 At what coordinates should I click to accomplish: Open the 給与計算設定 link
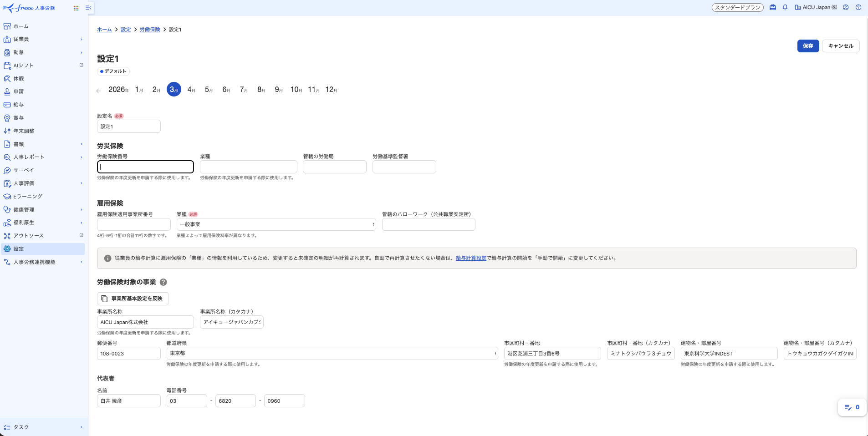471,258
